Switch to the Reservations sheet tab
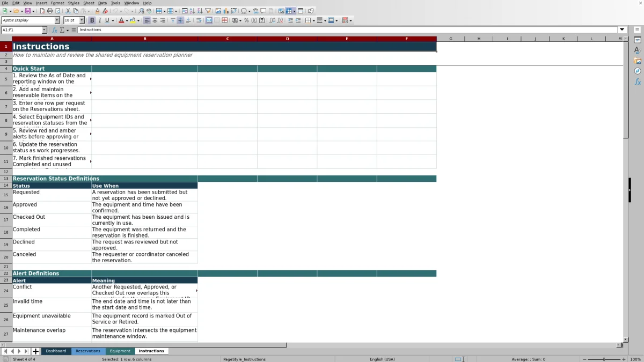The image size is (644, 362). (x=88, y=351)
